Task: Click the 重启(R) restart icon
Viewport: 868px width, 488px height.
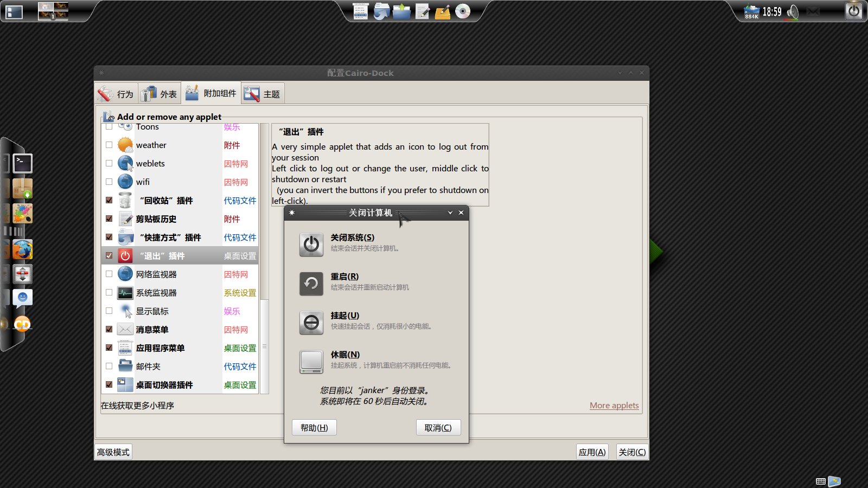Action: 311,284
